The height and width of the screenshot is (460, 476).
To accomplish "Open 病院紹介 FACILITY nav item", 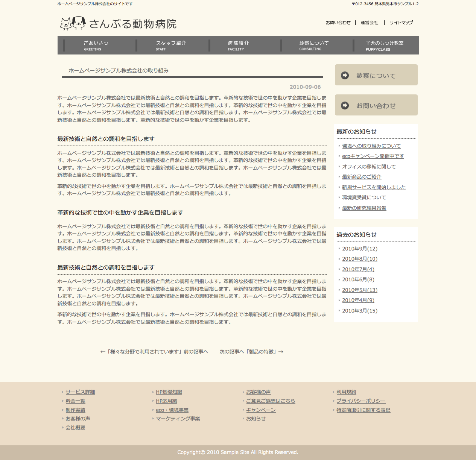I will (x=238, y=46).
